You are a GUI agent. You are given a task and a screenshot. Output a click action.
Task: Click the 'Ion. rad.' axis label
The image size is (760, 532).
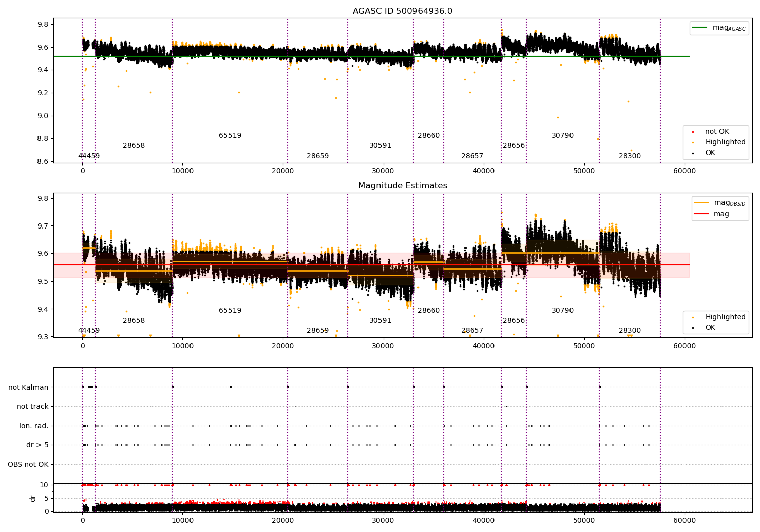pos(34,426)
